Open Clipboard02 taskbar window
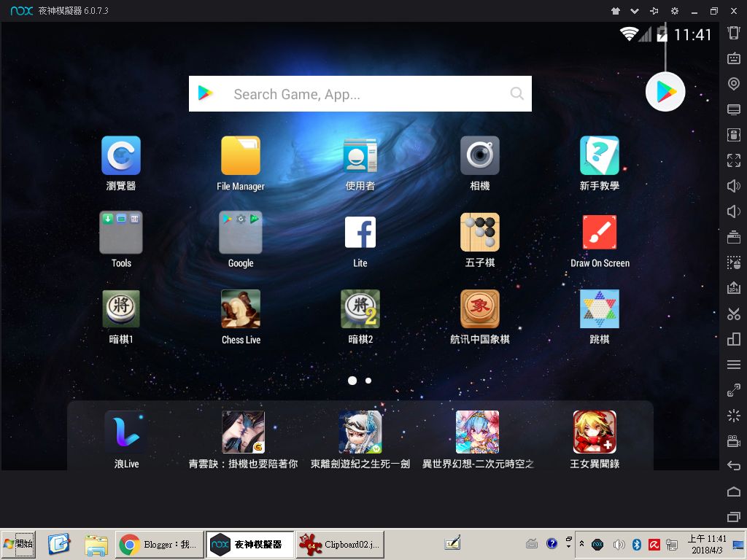Image resolution: width=747 pixels, height=560 pixels. click(340, 544)
